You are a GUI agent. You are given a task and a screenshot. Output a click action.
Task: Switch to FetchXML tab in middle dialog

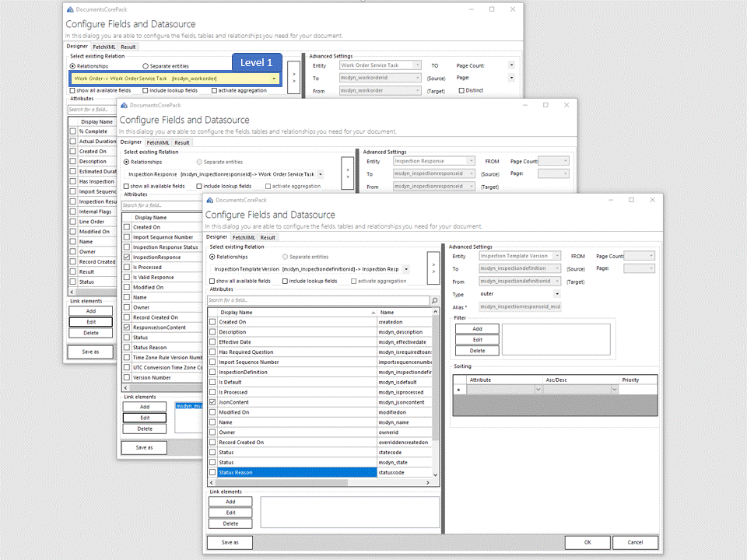[158, 143]
